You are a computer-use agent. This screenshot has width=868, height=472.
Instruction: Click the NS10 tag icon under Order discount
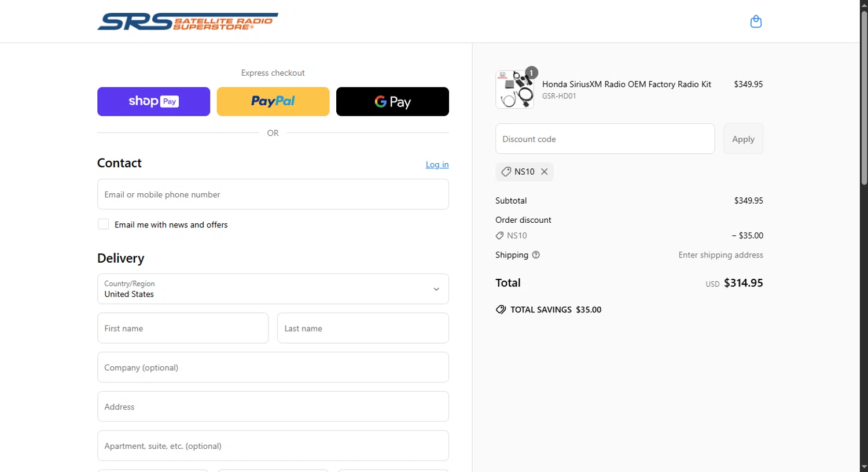[x=500, y=236]
